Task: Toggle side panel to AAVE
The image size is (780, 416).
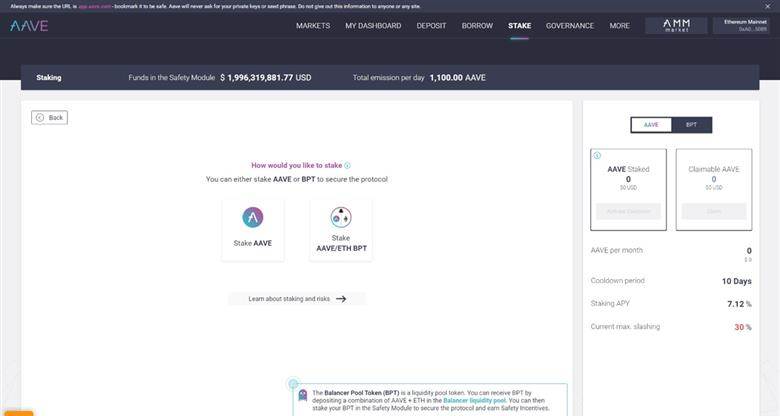Action: 651,125
